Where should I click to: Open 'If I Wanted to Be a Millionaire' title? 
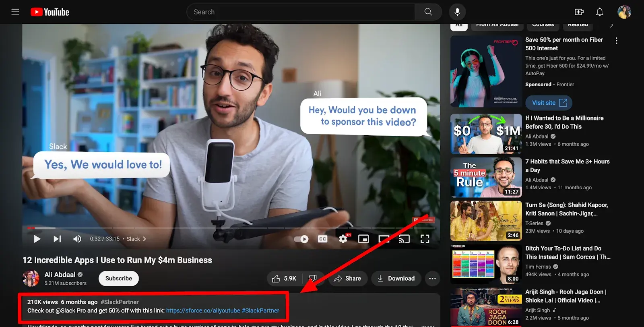pos(564,122)
